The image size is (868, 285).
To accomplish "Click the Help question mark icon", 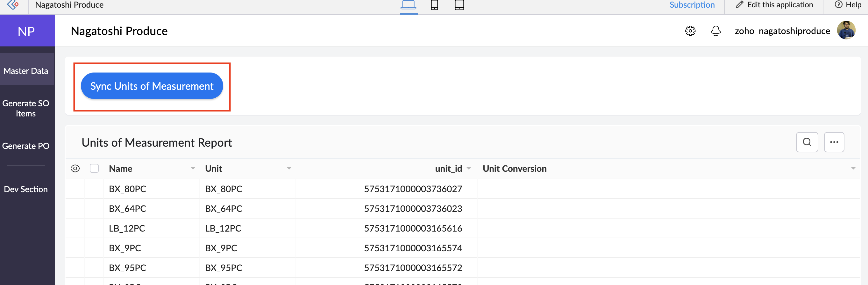I will (838, 5).
